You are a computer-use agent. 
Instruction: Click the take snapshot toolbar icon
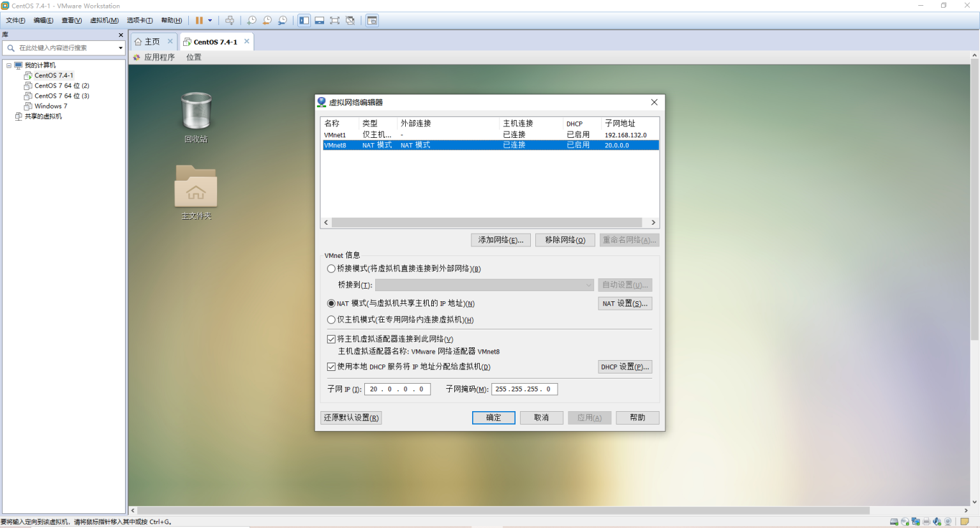(x=252, y=20)
